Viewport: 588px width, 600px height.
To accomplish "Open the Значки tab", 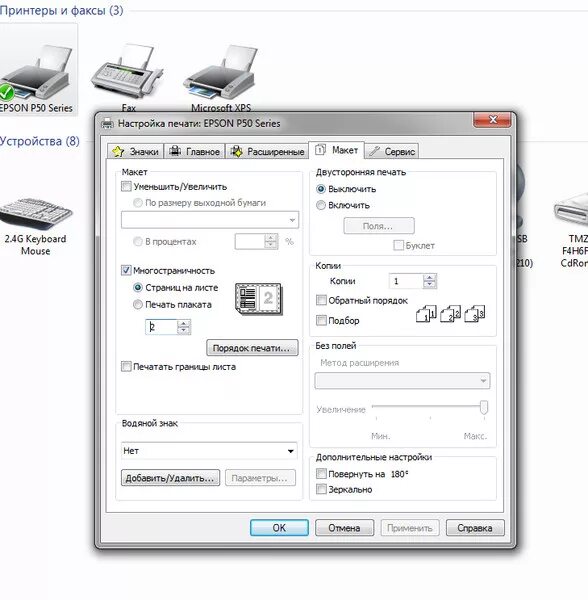I will [135, 152].
